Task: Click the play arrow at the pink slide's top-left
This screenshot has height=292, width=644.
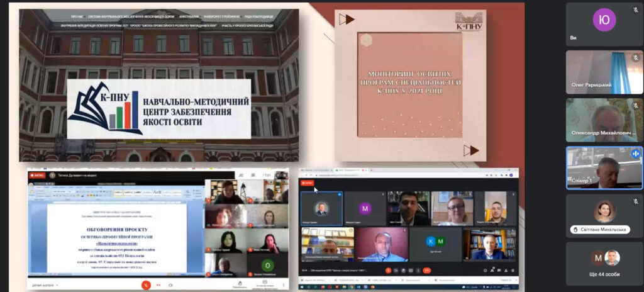Action: pyautogui.click(x=346, y=20)
